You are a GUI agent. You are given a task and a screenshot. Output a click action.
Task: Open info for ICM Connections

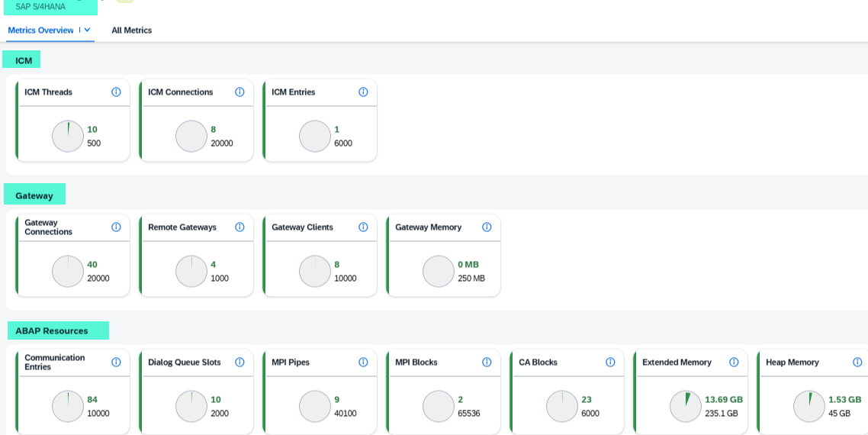tap(240, 92)
